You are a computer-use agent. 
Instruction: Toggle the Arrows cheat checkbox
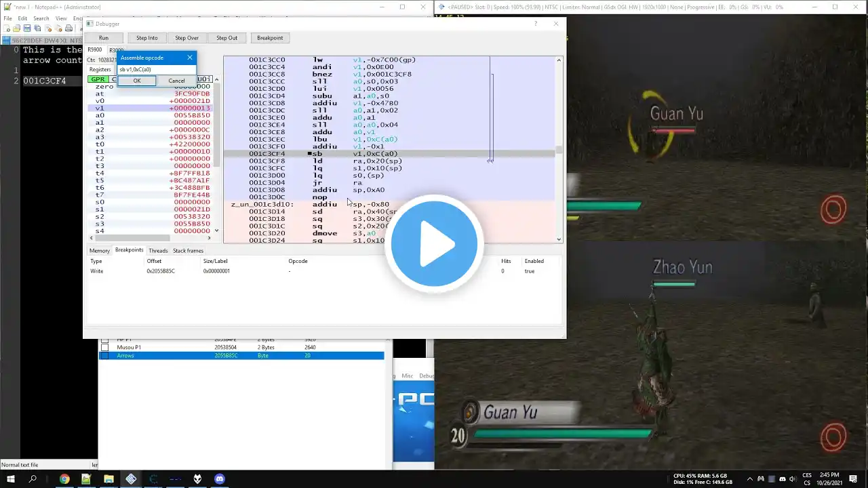point(104,355)
